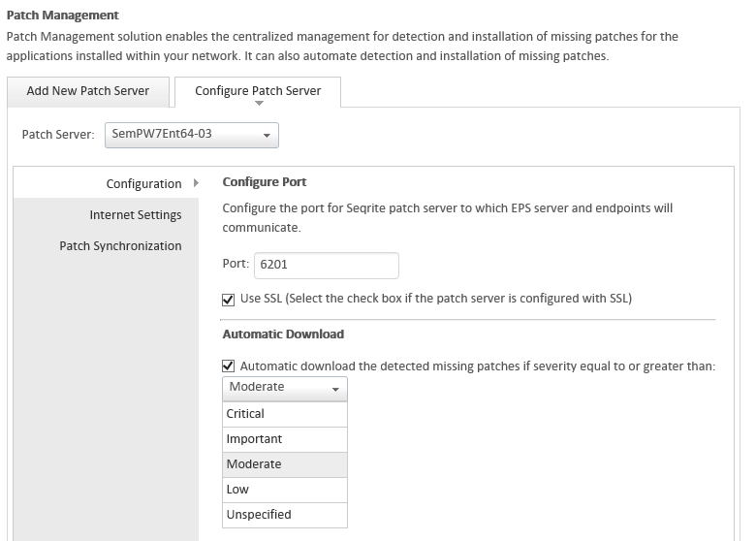Choose Moderate from the severity list

[284, 464]
